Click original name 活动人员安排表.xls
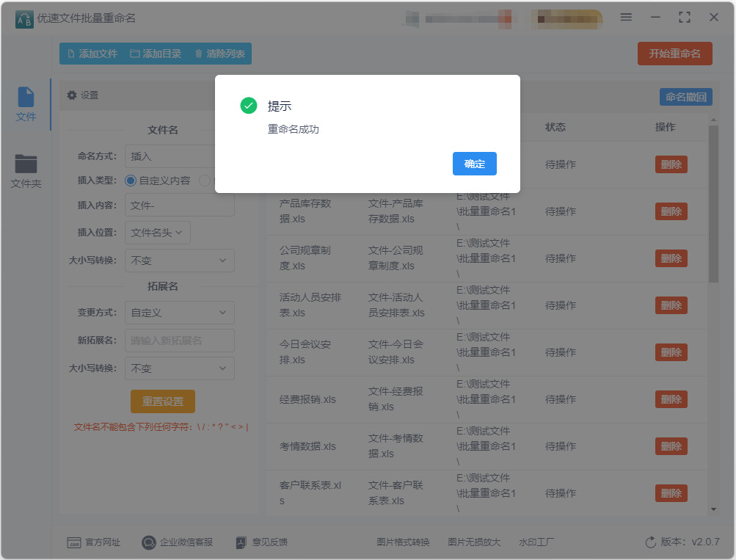Viewport: 736px width, 560px height. (310, 305)
